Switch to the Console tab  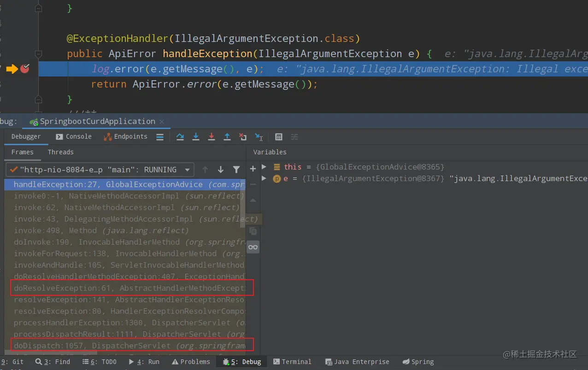(x=74, y=136)
